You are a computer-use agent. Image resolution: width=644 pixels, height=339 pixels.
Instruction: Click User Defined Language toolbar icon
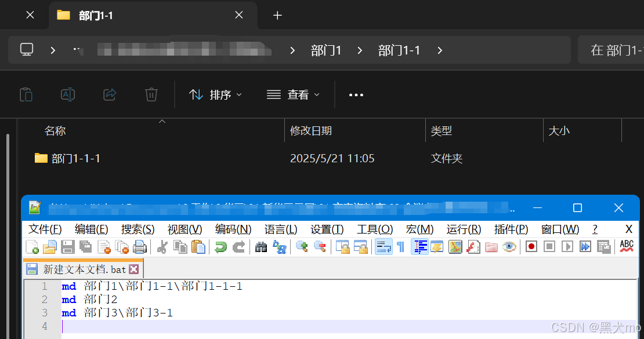(437, 247)
